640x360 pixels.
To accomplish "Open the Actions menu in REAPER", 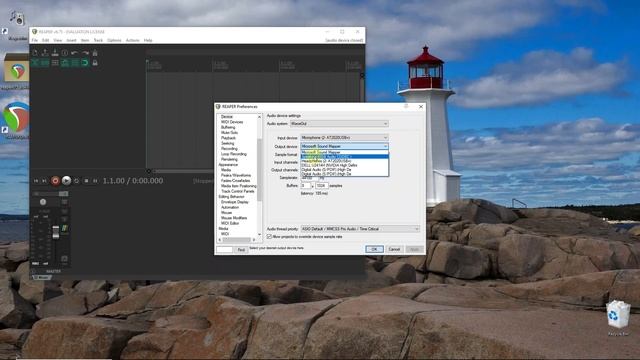I will tap(133, 40).
